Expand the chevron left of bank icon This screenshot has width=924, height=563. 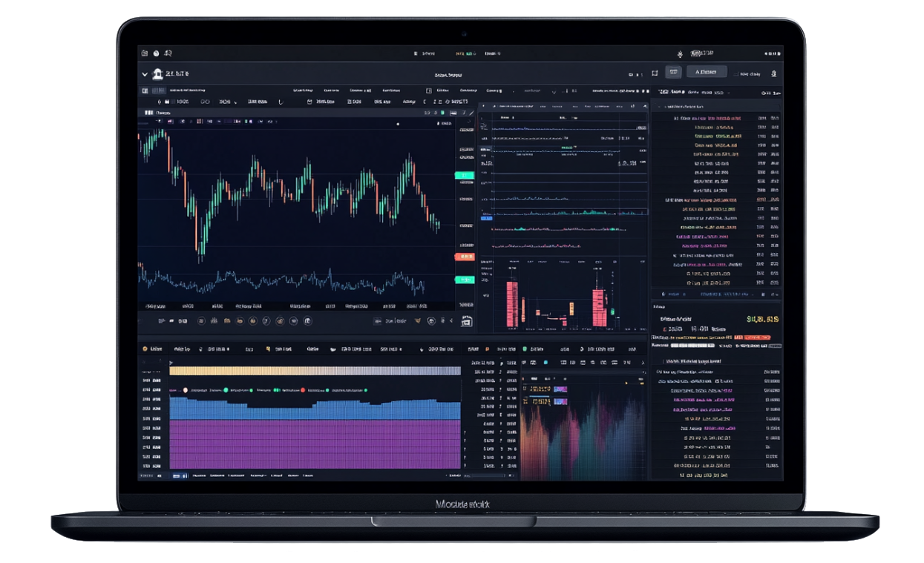(x=145, y=74)
